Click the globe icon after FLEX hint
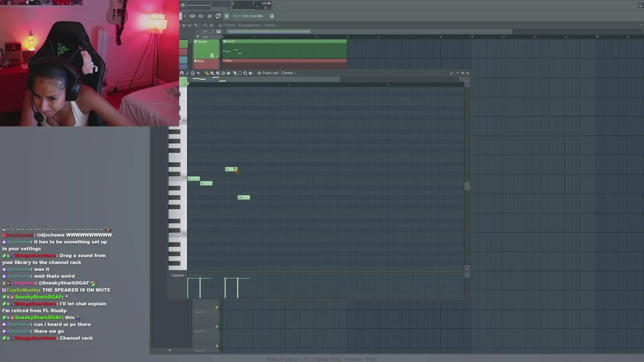The image size is (644, 362). (272, 16)
